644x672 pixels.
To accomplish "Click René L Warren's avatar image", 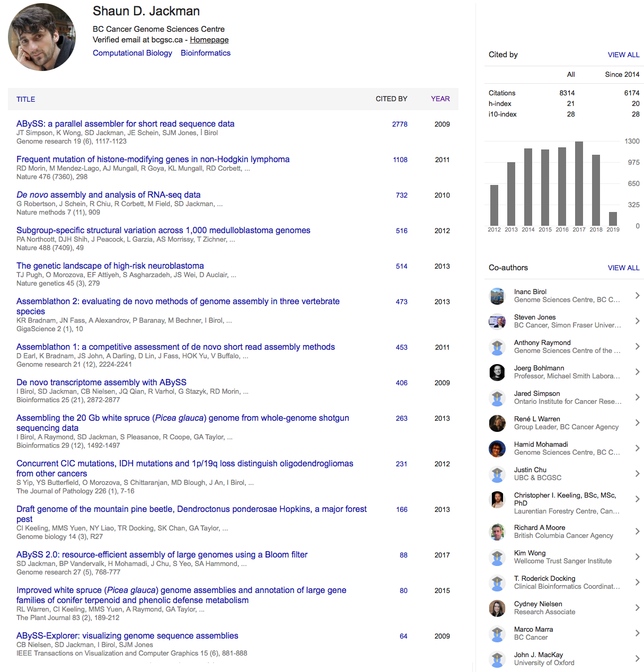I will [497, 423].
